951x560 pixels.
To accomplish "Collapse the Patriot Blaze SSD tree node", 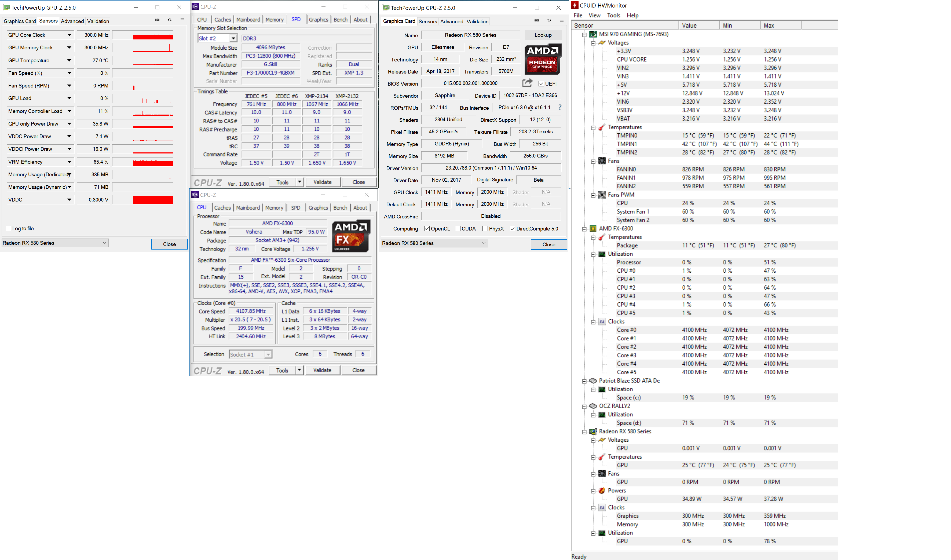I will pyautogui.click(x=584, y=381).
